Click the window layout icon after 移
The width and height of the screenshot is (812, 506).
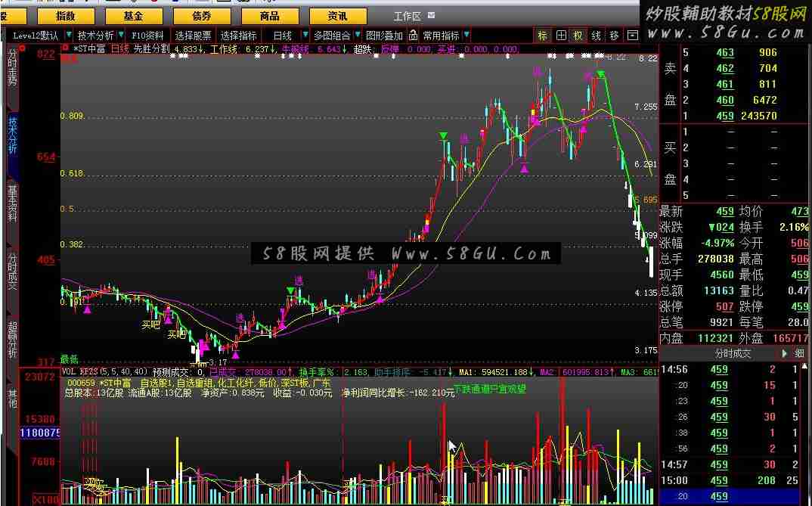click(x=632, y=36)
